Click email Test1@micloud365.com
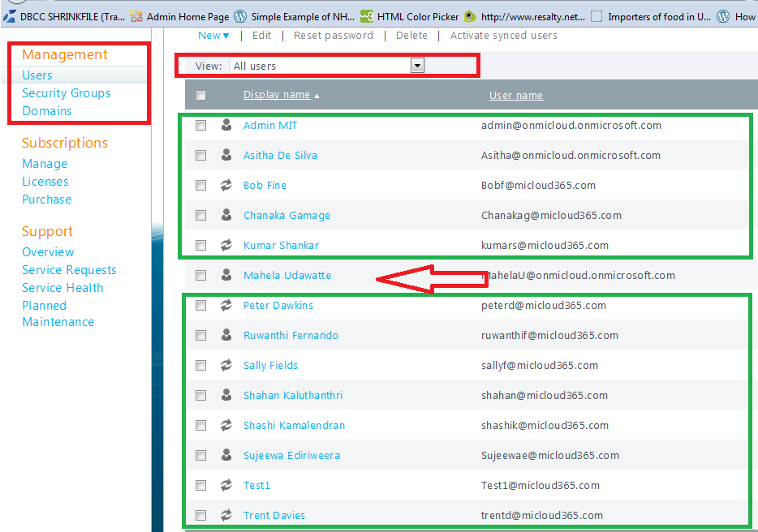Viewport: 758px width, 532px height. pos(541,485)
